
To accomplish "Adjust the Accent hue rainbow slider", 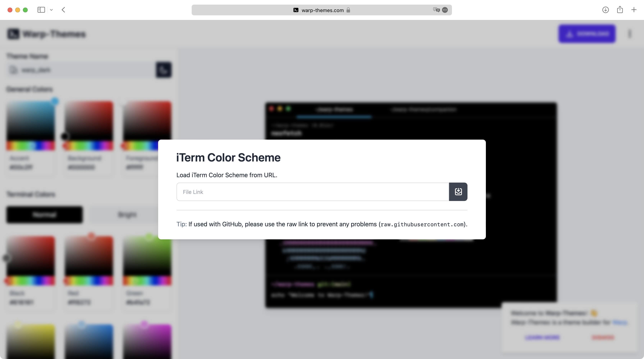I will [30, 146].
